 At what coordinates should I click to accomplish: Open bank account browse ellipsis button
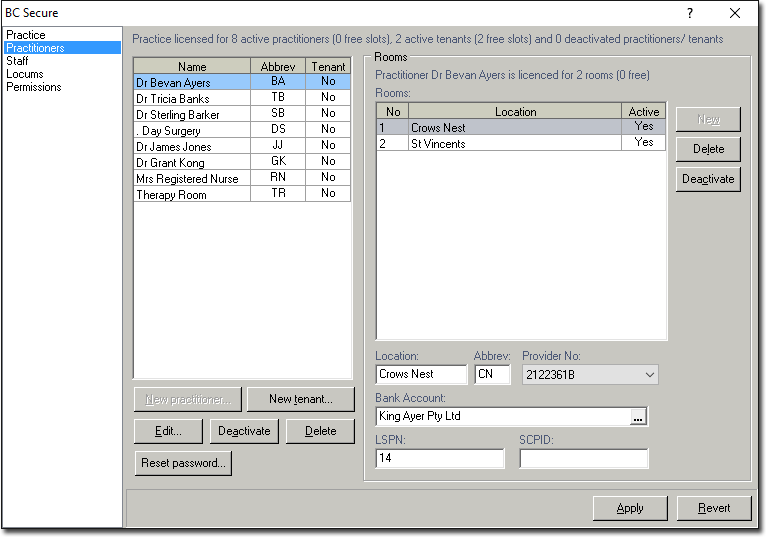coord(639,417)
